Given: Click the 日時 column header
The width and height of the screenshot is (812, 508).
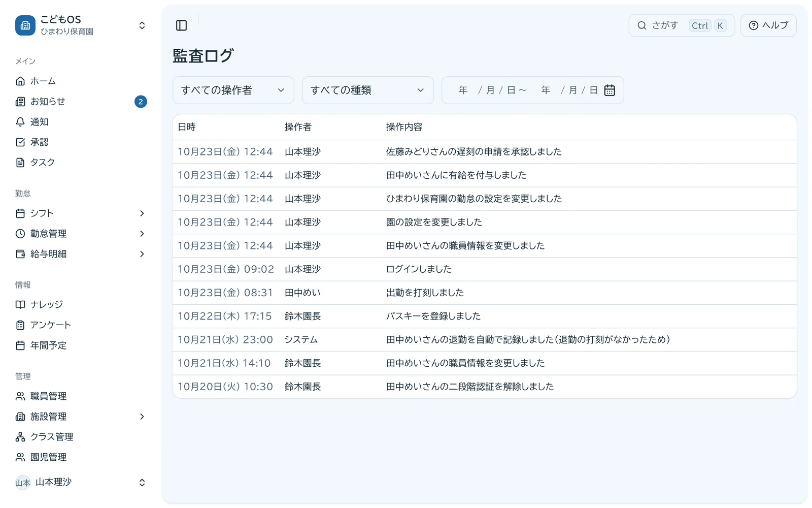Looking at the screenshot, I should pyautogui.click(x=187, y=127).
